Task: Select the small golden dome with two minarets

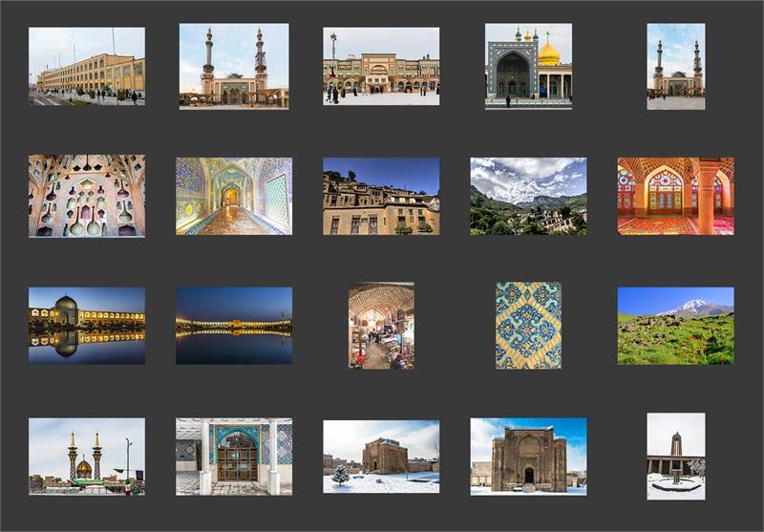Action: pos(87,457)
